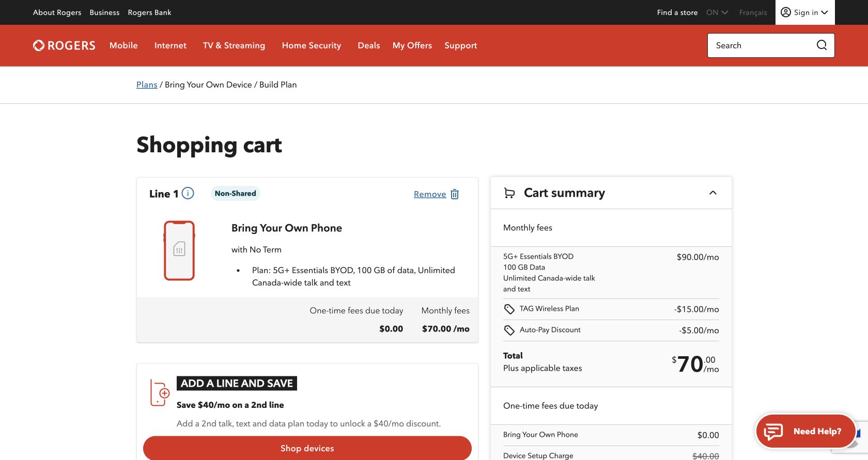Click the search magnifier icon
The image size is (868, 460).
[x=822, y=45]
